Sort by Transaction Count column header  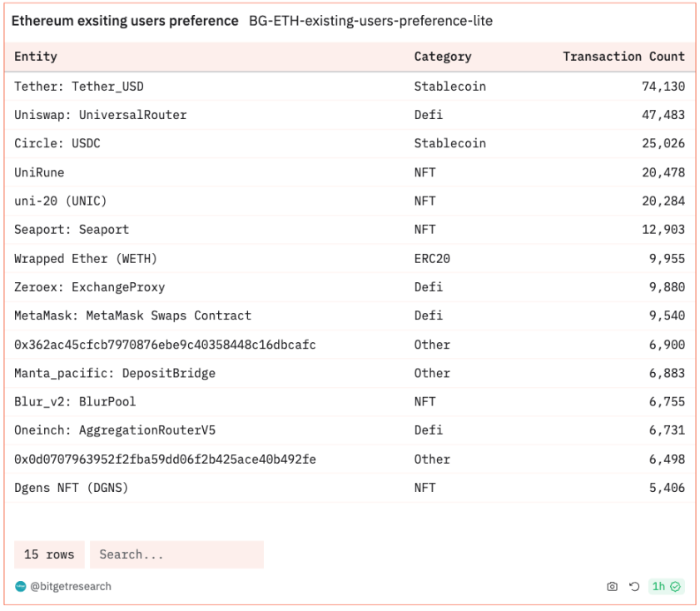pos(623,57)
